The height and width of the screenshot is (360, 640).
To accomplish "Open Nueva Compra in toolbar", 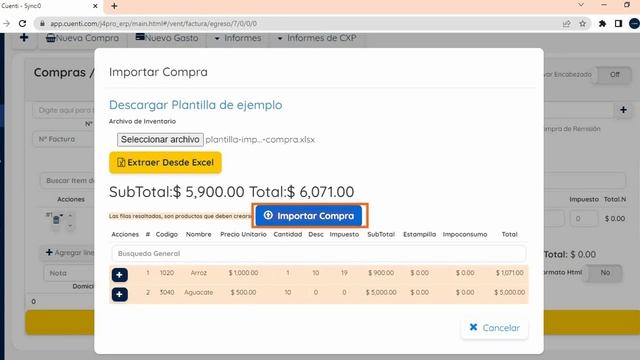I will (82, 38).
